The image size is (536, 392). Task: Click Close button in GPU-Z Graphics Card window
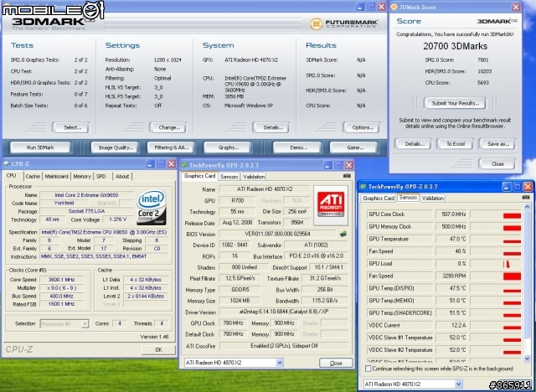[336, 364]
